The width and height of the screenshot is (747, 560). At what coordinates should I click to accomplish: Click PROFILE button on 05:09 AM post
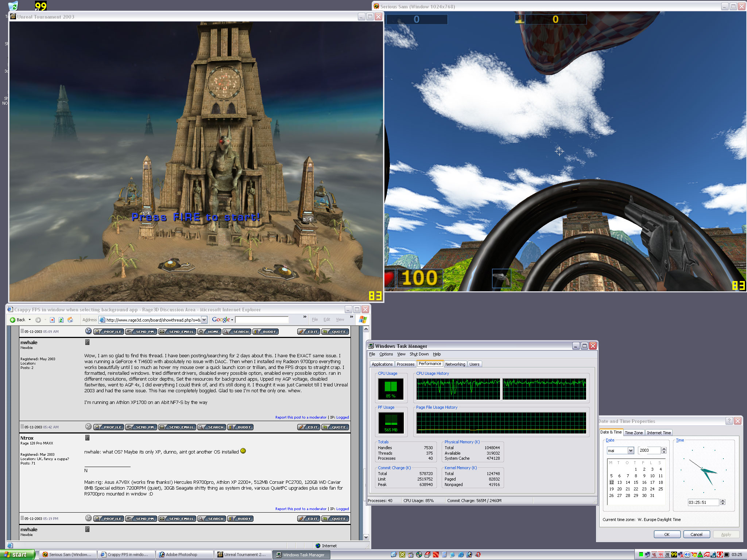[108, 331]
